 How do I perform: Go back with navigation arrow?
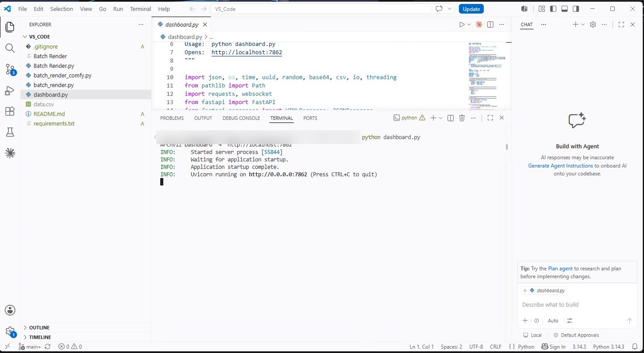193,9
